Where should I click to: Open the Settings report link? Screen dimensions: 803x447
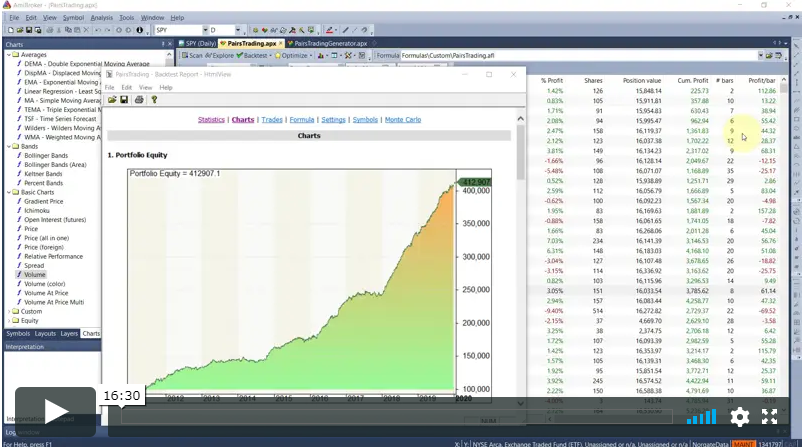click(333, 120)
